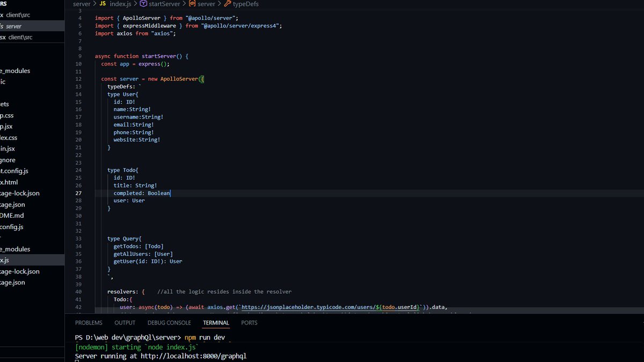The height and width of the screenshot is (362, 644).
Task: Click the user: User field on line 28
Action: (129, 201)
